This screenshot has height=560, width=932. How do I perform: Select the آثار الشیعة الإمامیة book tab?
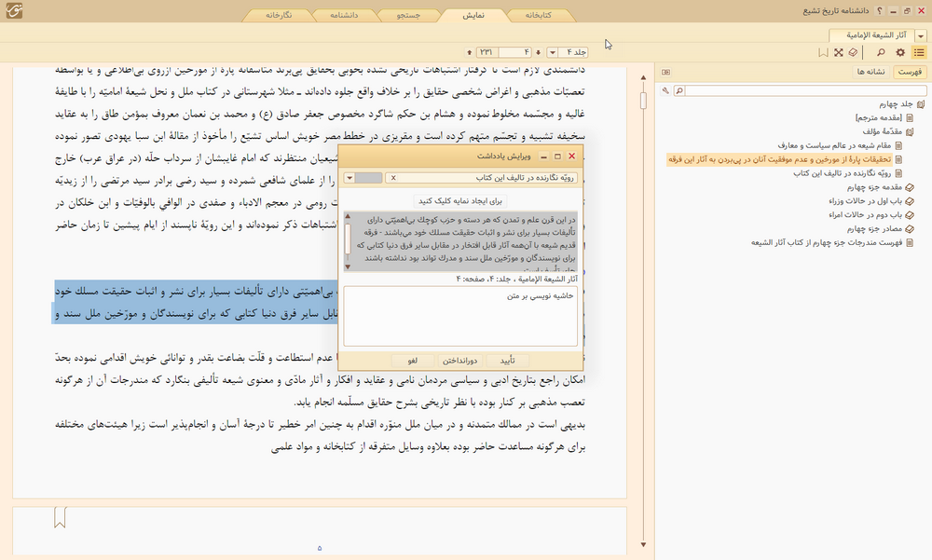point(871,35)
